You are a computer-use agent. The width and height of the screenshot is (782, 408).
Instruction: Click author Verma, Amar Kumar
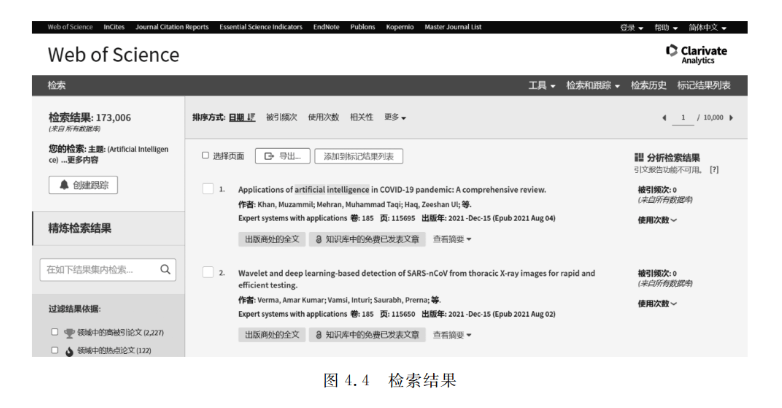[292, 300]
